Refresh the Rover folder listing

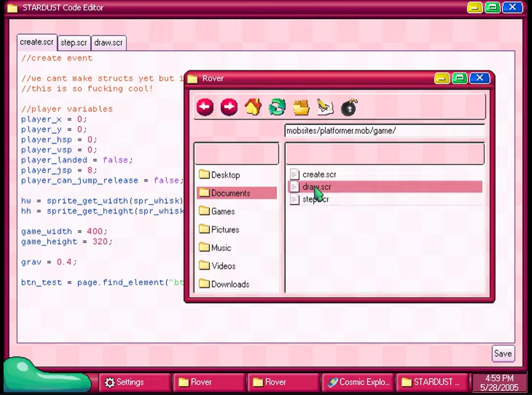[x=277, y=107]
